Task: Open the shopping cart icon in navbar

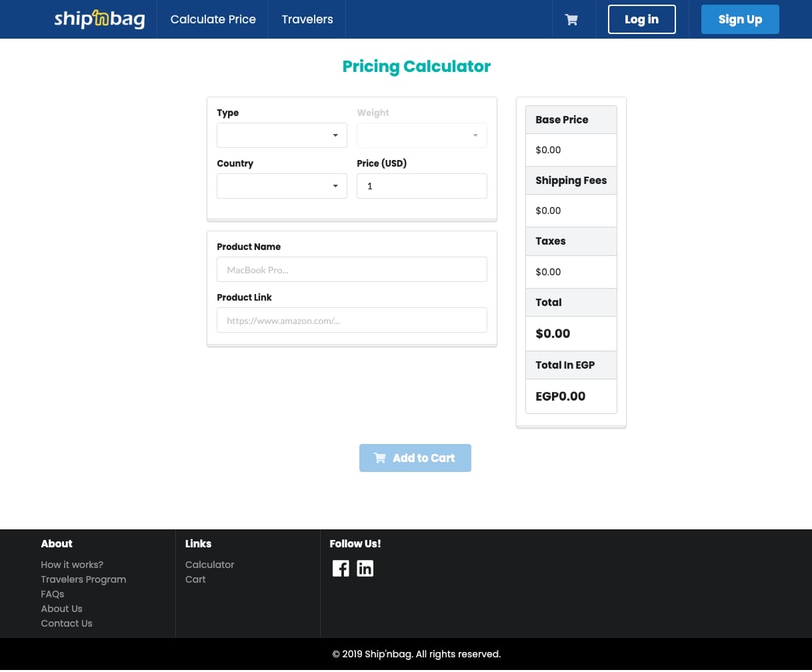Action: pos(571,20)
